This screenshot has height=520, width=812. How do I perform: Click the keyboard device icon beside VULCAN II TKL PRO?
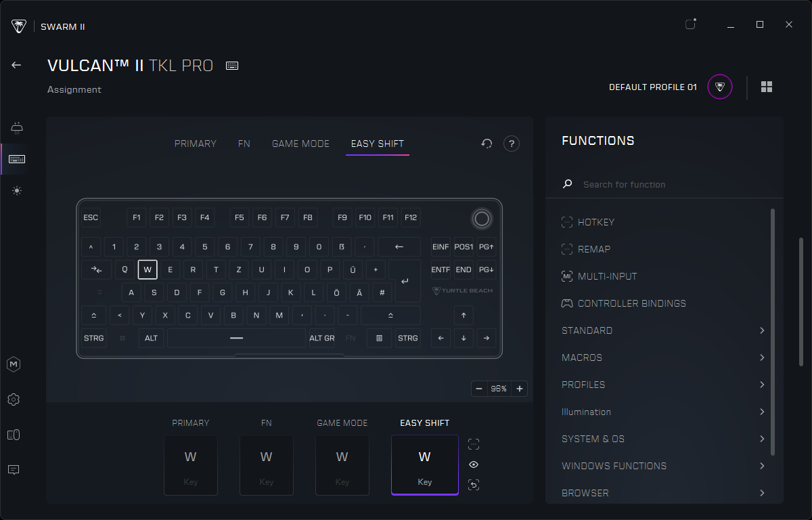pyautogui.click(x=232, y=66)
